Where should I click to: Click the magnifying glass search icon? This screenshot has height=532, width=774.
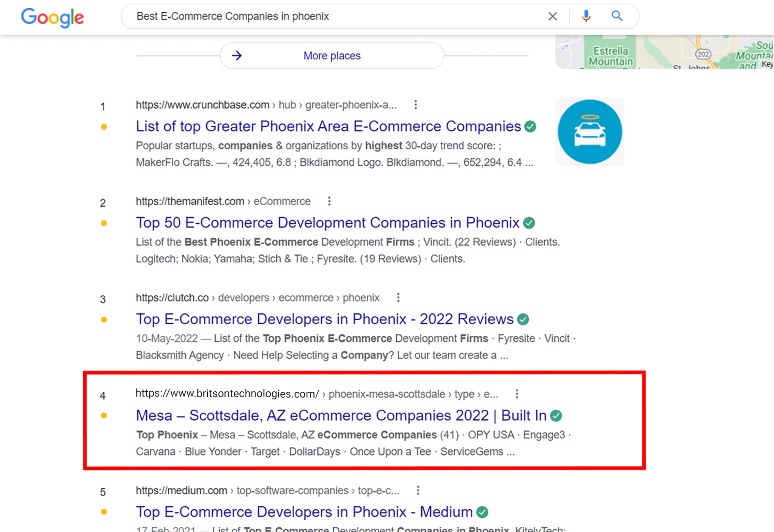617,16
